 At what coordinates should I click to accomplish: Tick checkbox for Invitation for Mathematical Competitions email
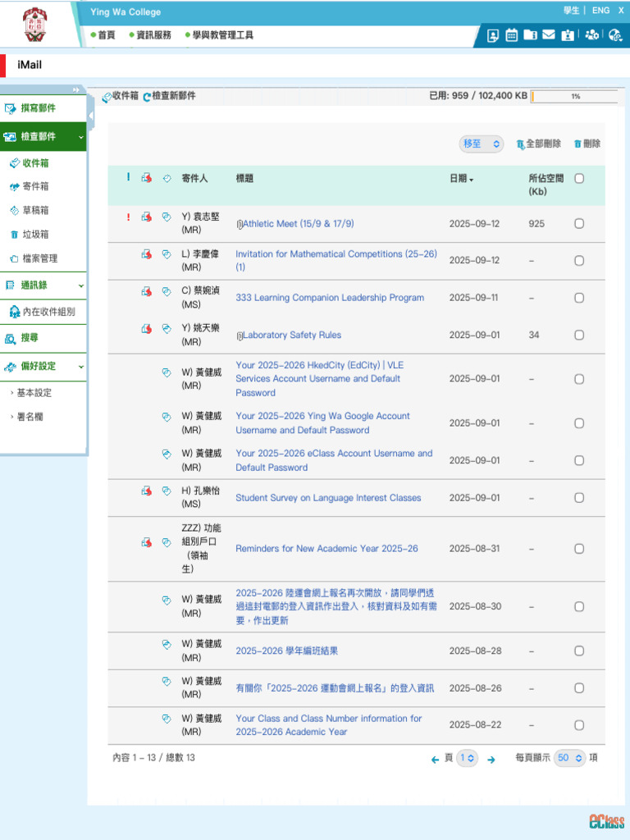pyautogui.click(x=579, y=260)
